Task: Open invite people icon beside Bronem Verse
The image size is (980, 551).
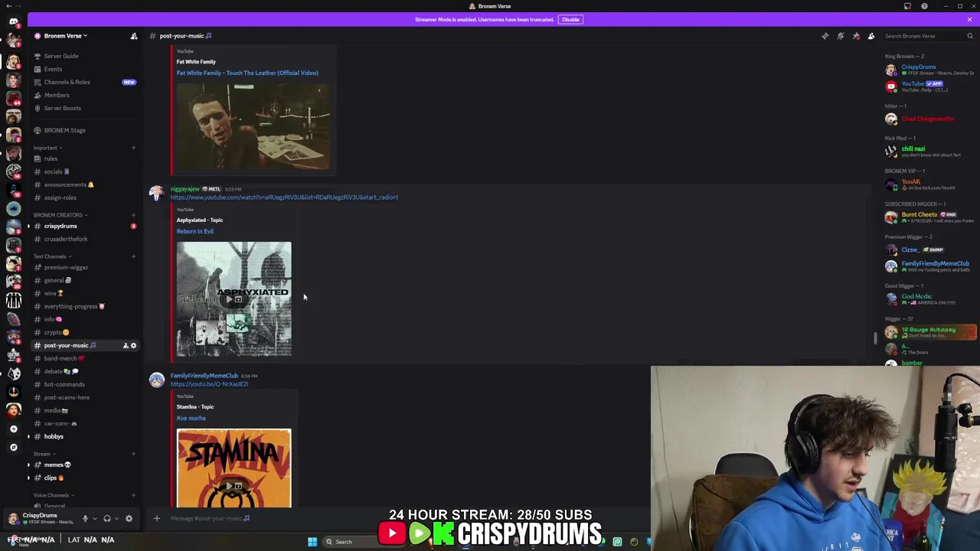Action: pos(134,36)
